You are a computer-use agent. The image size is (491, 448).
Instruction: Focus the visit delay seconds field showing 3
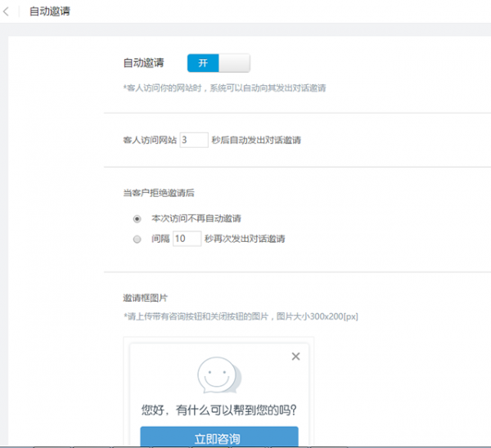193,140
